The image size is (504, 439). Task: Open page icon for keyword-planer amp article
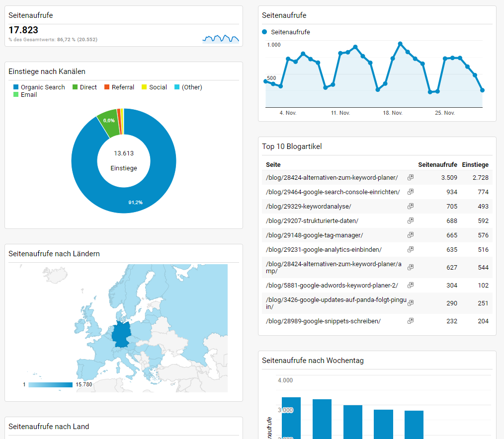410,267
